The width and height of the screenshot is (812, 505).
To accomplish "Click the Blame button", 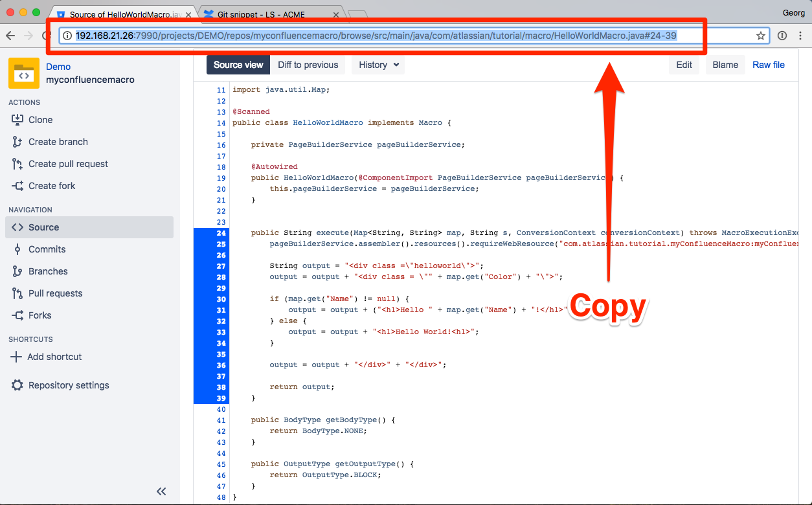I will tap(725, 65).
